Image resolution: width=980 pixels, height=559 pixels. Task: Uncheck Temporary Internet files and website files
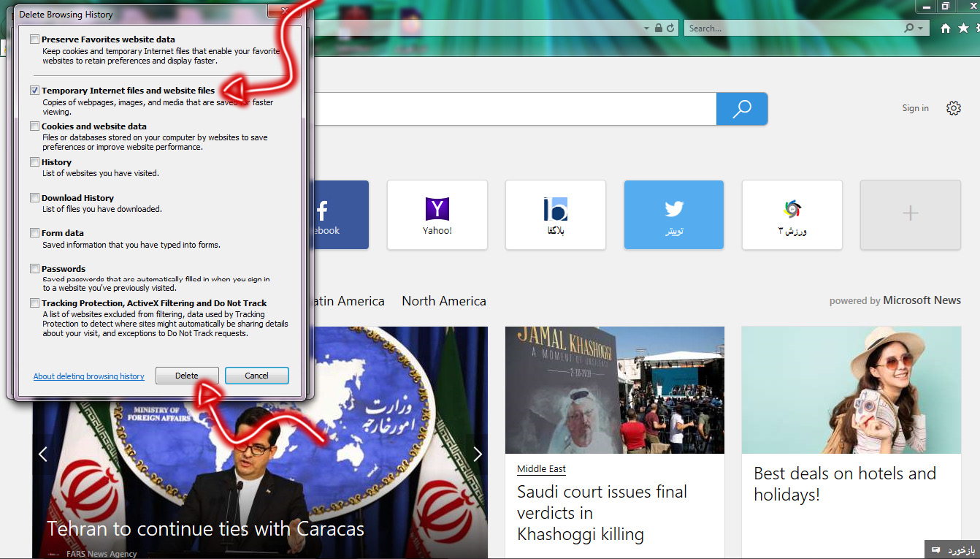click(x=35, y=91)
